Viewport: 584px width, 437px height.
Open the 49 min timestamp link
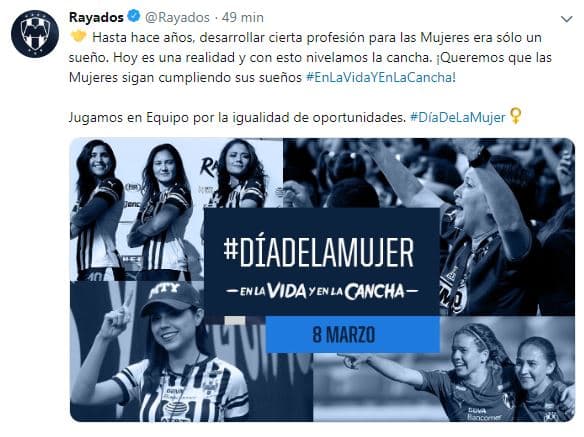tap(243, 17)
